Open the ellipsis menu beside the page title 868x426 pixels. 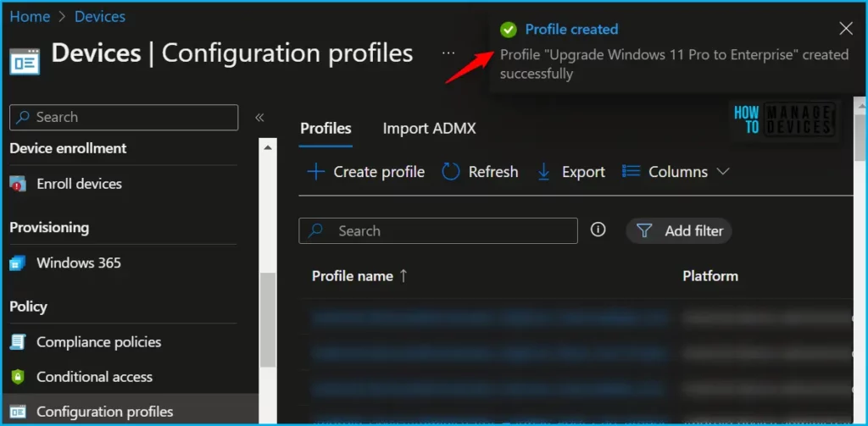(448, 53)
